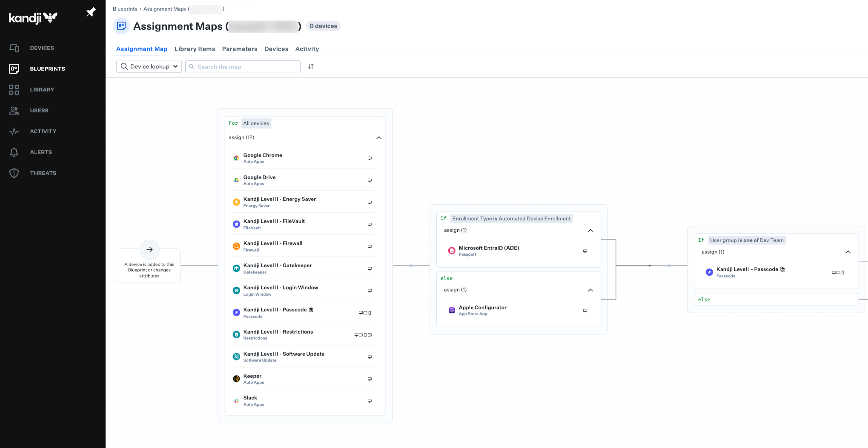Switch to the Parameters tab
868x448 pixels.
pos(239,49)
